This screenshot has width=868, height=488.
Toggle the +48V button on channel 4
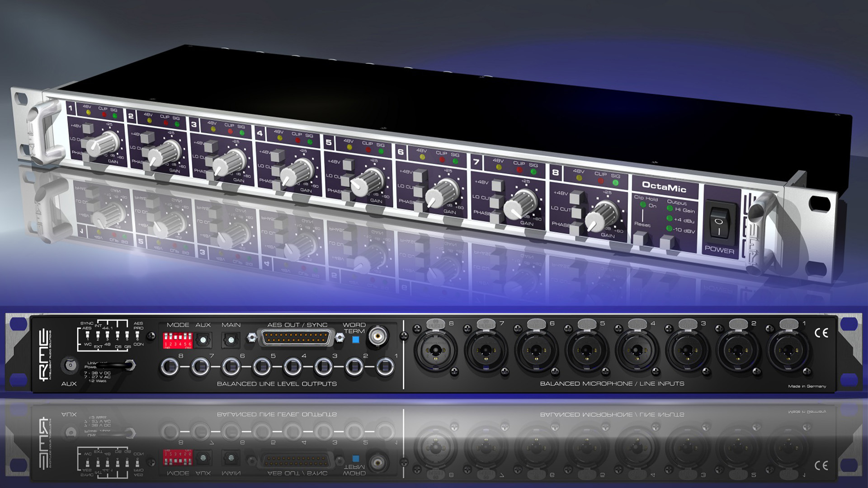278,155
